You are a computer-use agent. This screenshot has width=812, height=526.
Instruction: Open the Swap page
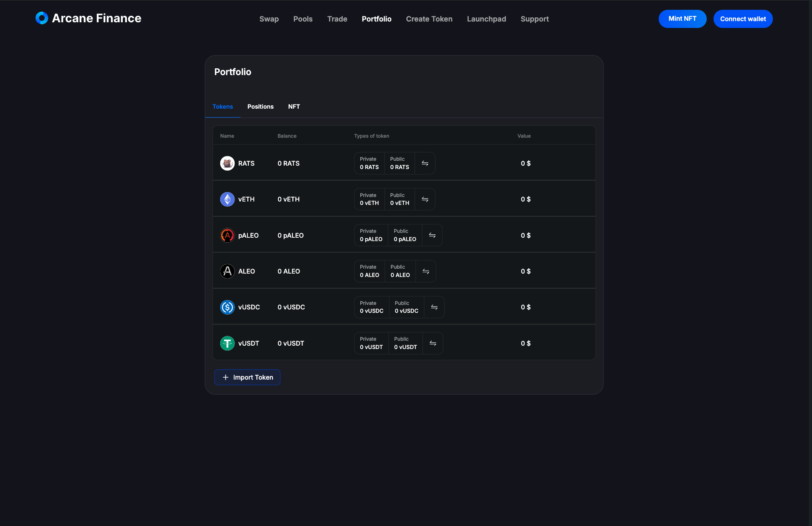coord(269,19)
